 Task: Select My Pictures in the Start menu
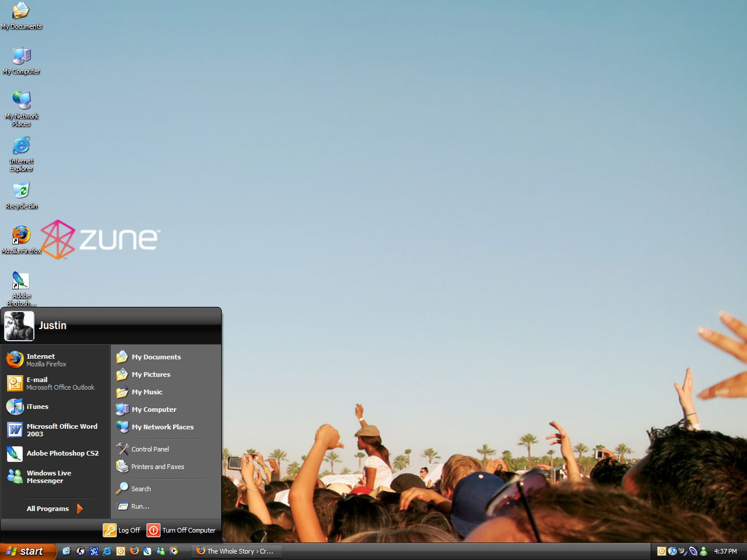(x=151, y=374)
